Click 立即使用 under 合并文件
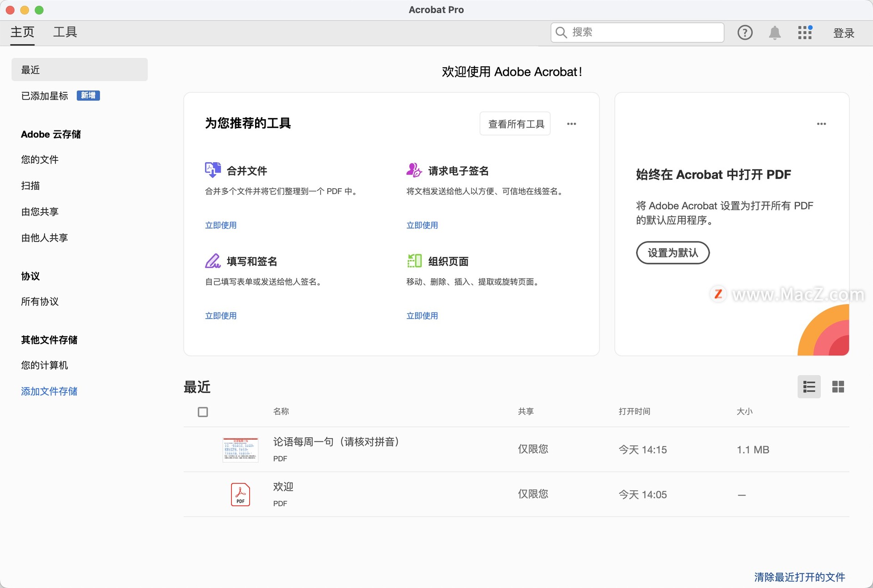 pos(221,225)
